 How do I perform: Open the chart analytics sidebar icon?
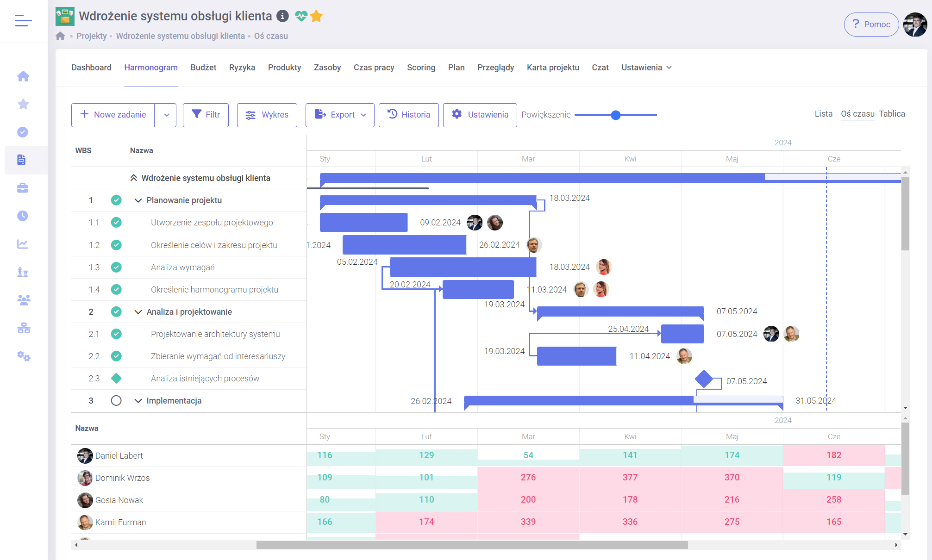click(x=23, y=244)
